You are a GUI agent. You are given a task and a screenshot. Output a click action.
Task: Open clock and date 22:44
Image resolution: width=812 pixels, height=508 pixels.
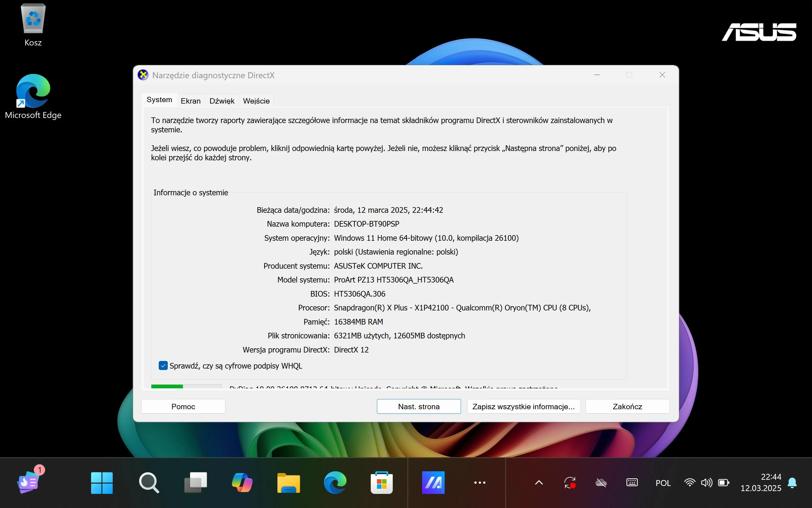tap(761, 483)
